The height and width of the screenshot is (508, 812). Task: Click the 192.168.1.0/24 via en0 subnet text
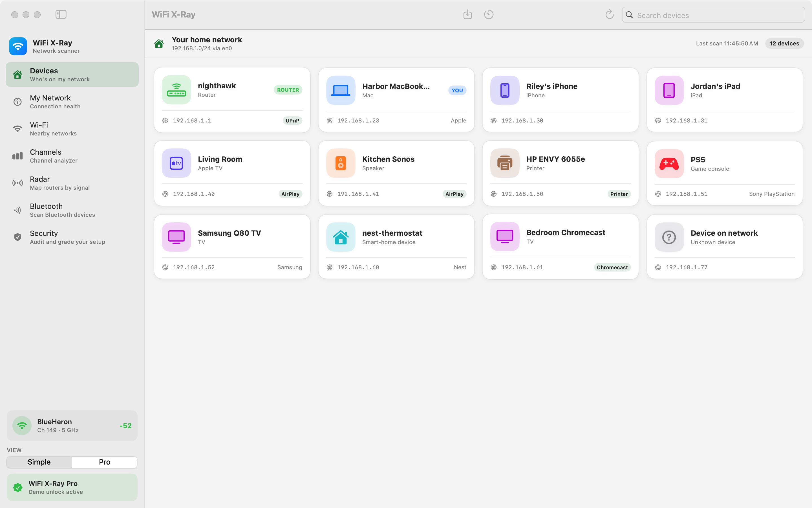click(202, 48)
